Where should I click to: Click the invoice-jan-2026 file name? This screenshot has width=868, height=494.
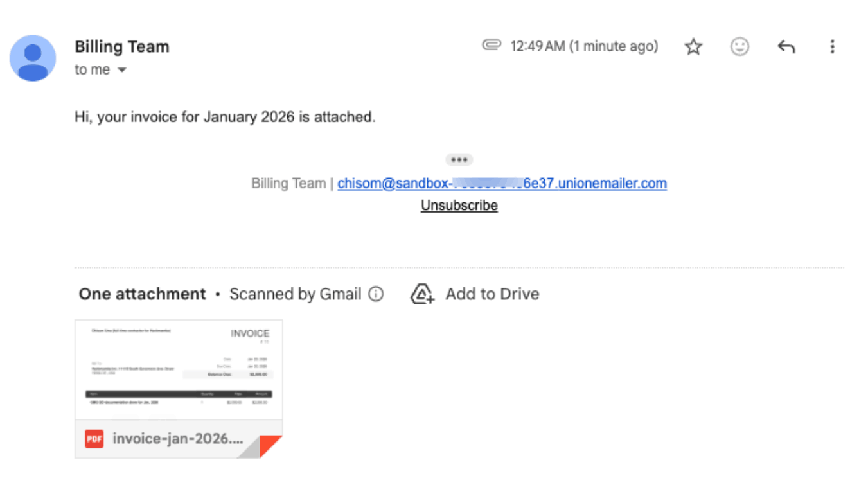pyautogui.click(x=178, y=439)
